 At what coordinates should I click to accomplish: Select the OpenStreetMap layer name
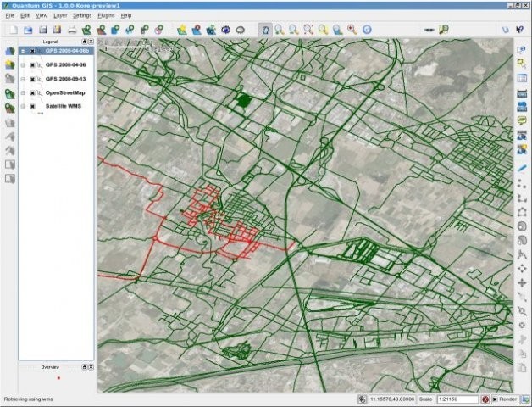tap(65, 92)
